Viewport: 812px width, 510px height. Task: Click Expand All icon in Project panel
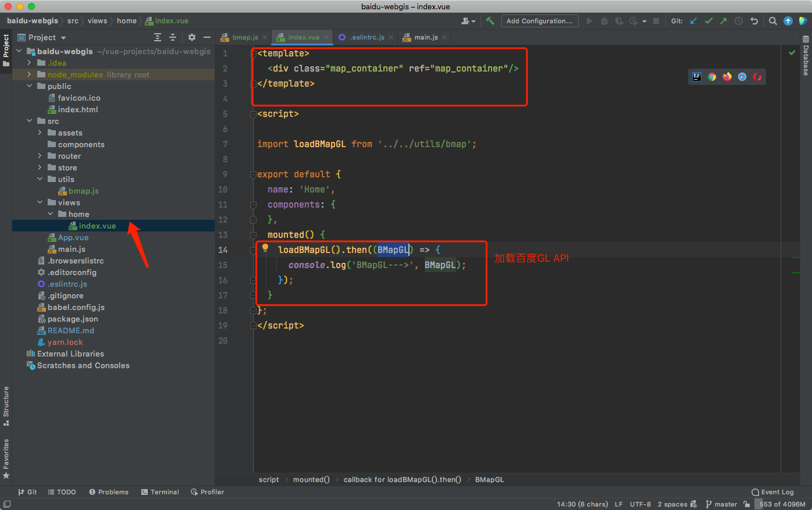(158, 37)
